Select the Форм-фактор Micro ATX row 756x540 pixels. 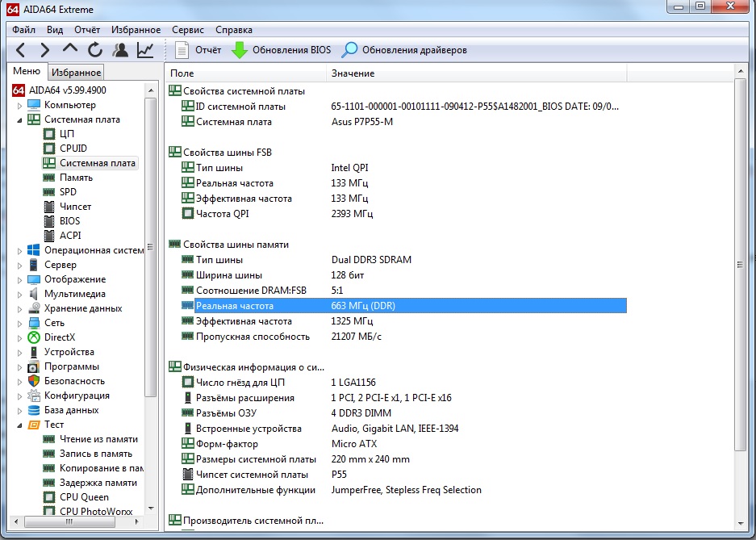pyautogui.click(x=397, y=444)
